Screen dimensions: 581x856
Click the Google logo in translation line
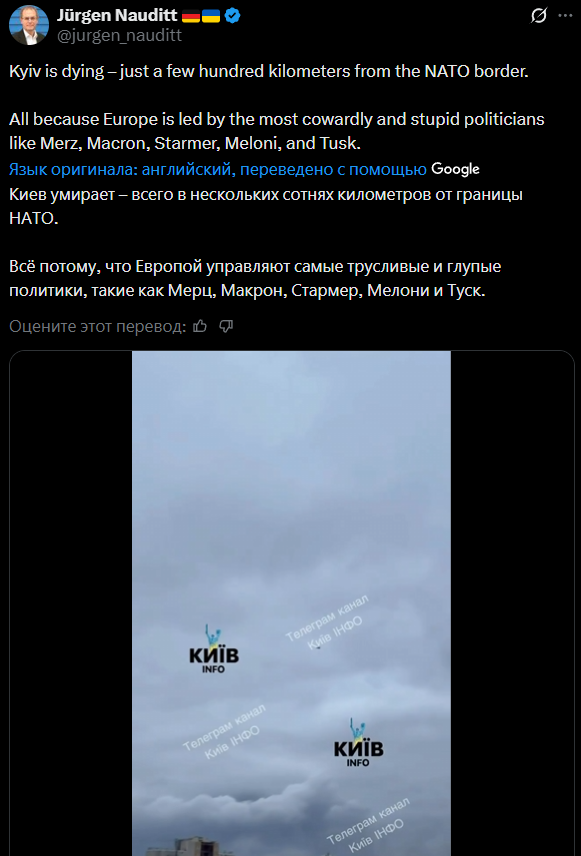click(455, 170)
